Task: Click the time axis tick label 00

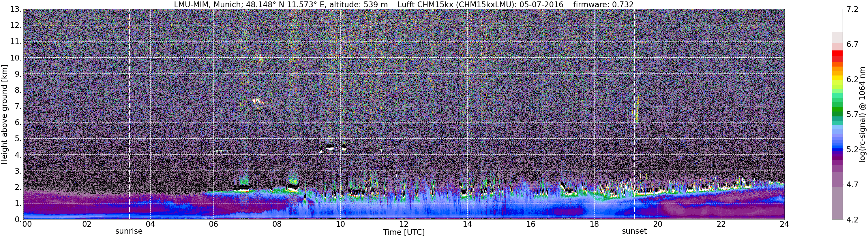Action: 27,224
